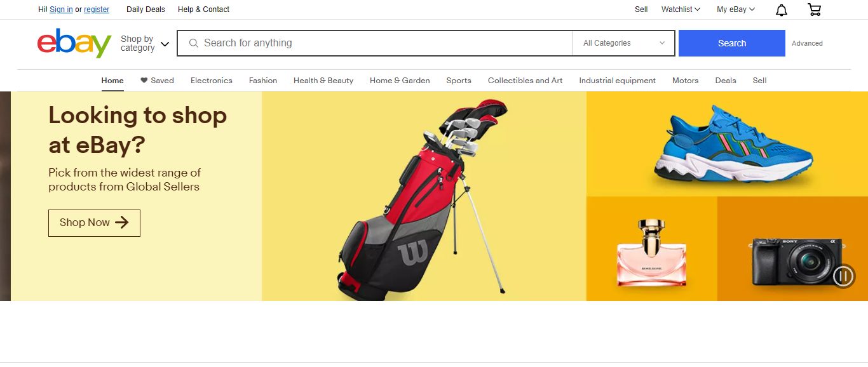Open the notifications bell icon
The image size is (868, 367).
click(782, 10)
